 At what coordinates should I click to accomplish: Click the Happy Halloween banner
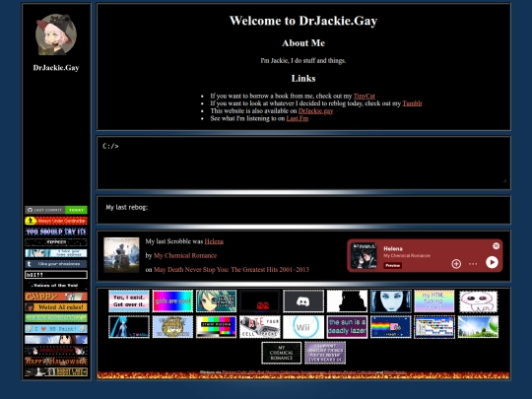56,361
